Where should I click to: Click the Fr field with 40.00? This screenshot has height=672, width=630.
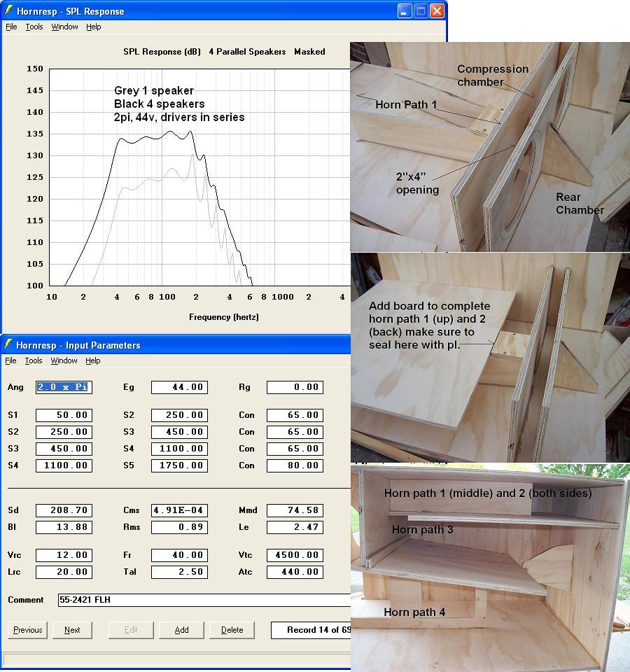click(180, 555)
